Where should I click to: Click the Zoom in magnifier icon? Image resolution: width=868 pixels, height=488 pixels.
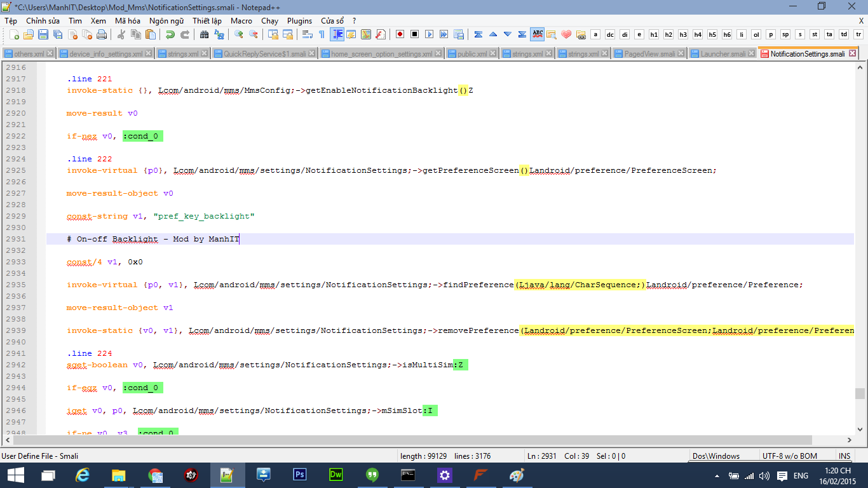click(x=240, y=34)
